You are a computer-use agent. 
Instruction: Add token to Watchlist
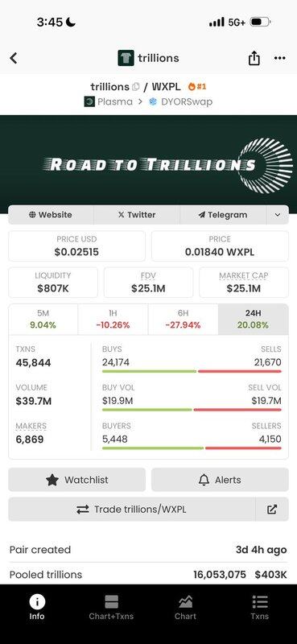76,480
